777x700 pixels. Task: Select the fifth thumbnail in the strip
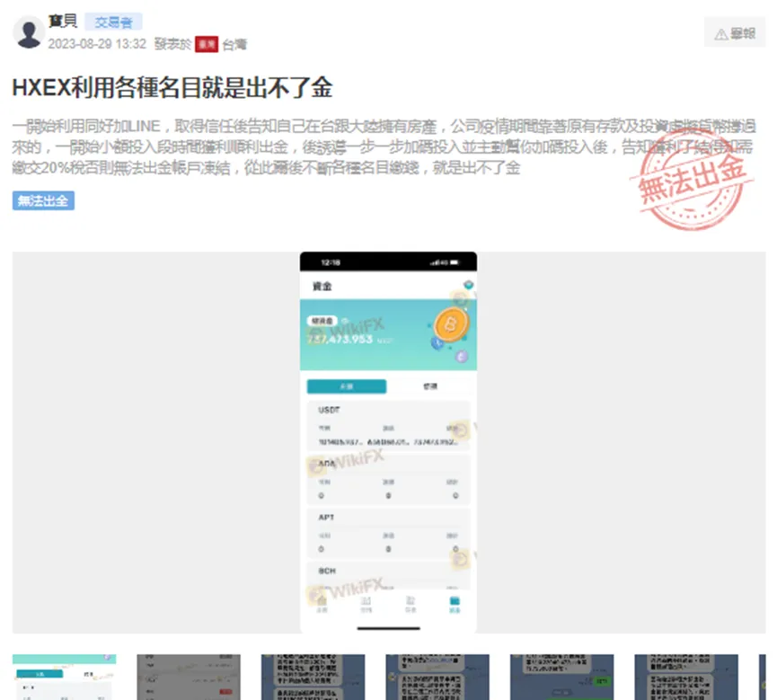coord(562,677)
